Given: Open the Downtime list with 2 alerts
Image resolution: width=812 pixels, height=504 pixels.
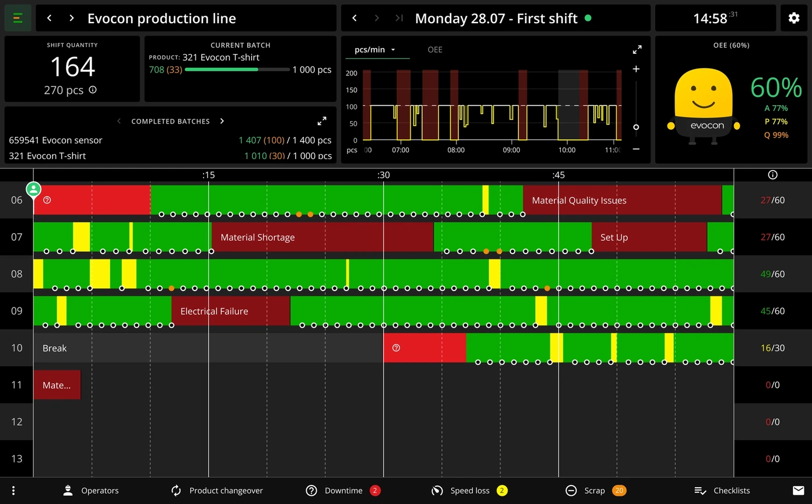Looking at the screenshot, I should click(x=343, y=491).
